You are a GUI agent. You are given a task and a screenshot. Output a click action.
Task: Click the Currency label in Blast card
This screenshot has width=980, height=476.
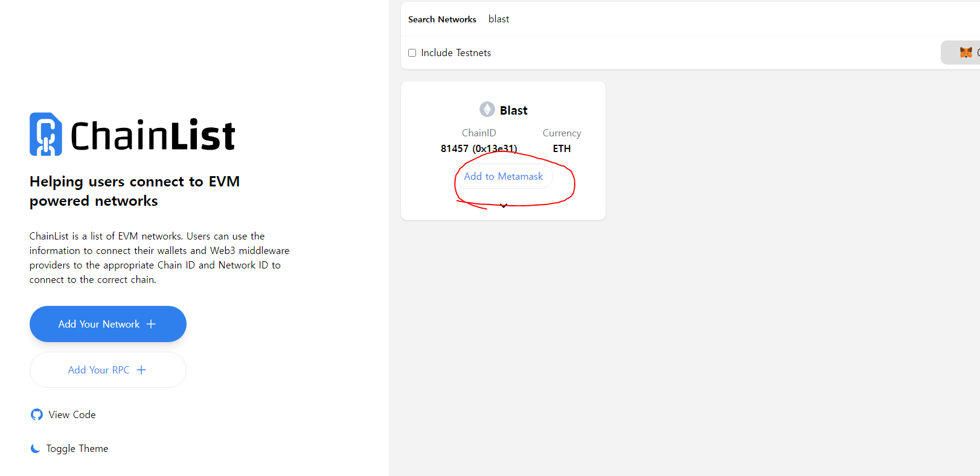coord(562,133)
